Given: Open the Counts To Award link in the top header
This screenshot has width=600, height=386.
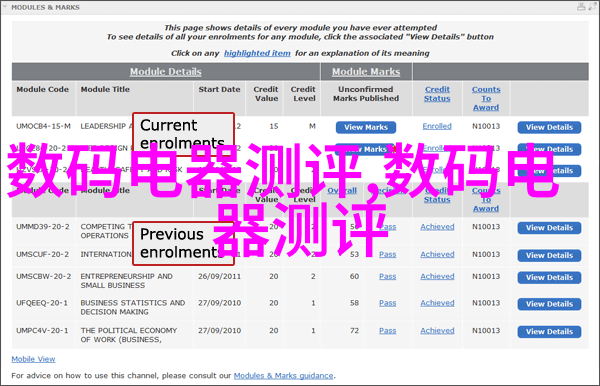Looking at the screenshot, I should (486, 98).
